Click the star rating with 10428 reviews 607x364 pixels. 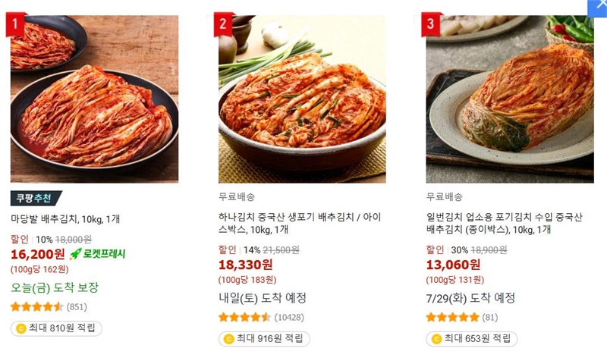(x=245, y=317)
